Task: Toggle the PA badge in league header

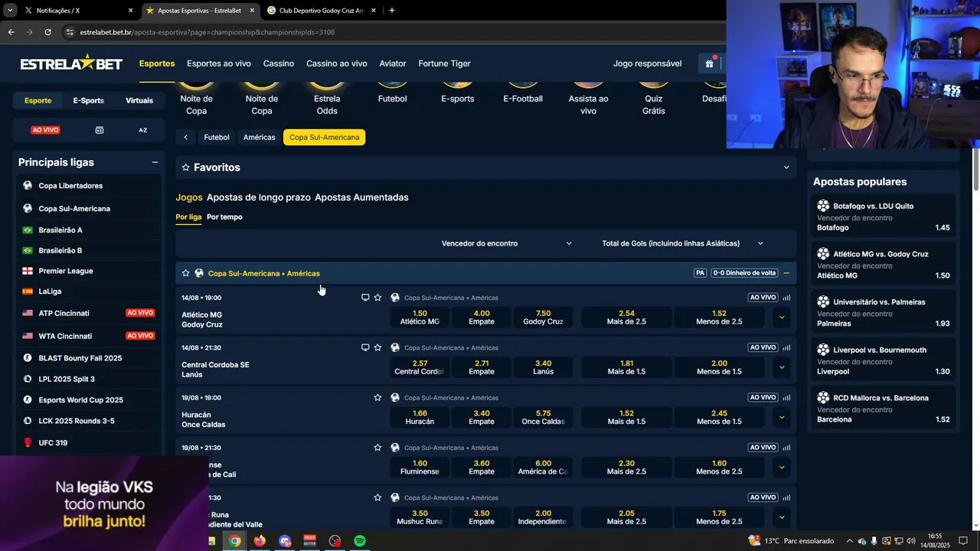Action: coord(700,273)
